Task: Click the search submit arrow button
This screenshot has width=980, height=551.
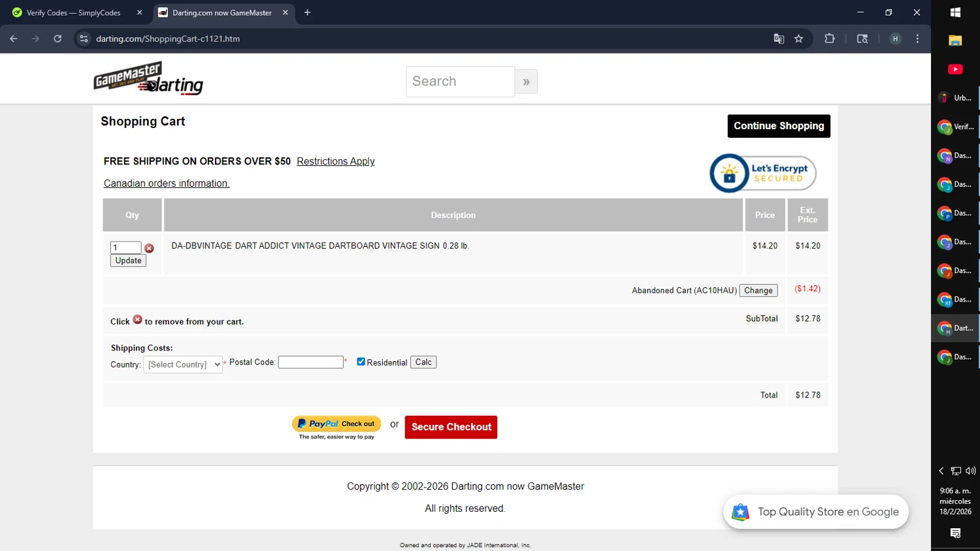Action: click(526, 82)
